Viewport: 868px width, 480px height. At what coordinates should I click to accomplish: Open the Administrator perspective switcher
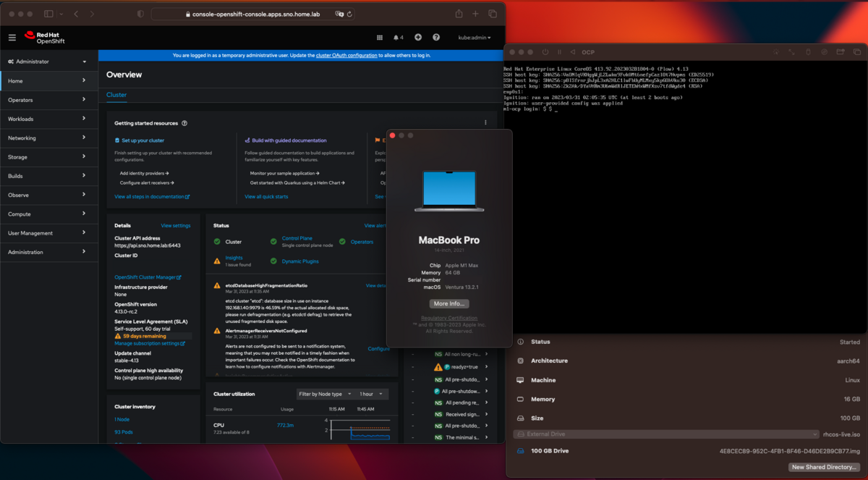[48, 62]
